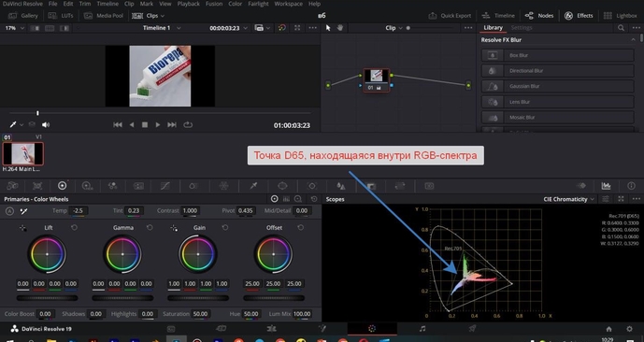This screenshot has width=644, height=342.
Task: Play the clip forward
Action: click(x=158, y=125)
